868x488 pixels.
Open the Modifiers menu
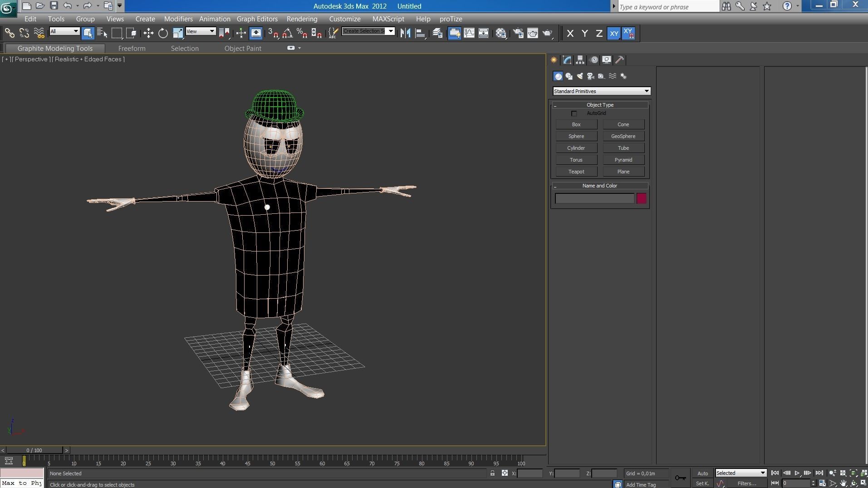point(178,19)
